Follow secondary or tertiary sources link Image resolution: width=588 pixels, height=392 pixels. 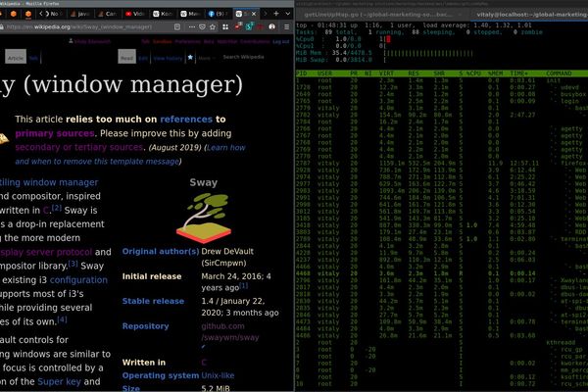(x=78, y=147)
